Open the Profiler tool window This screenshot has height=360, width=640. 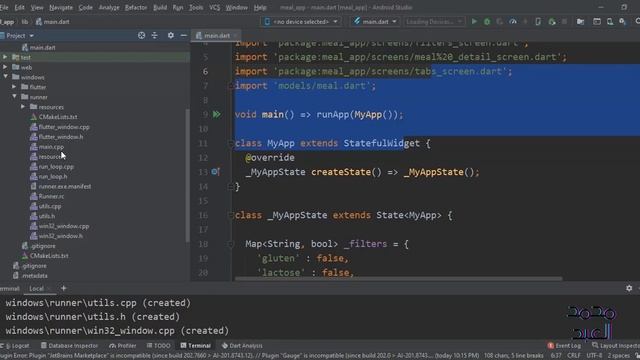tap(123, 346)
